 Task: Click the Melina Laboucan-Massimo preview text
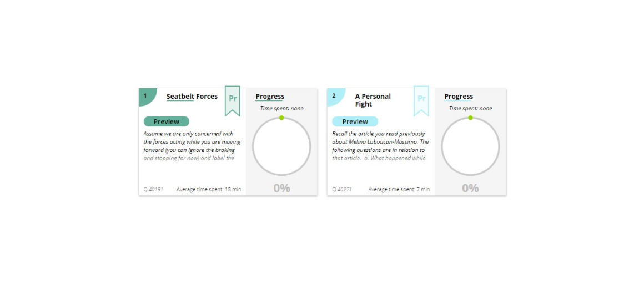click(380, 146)
